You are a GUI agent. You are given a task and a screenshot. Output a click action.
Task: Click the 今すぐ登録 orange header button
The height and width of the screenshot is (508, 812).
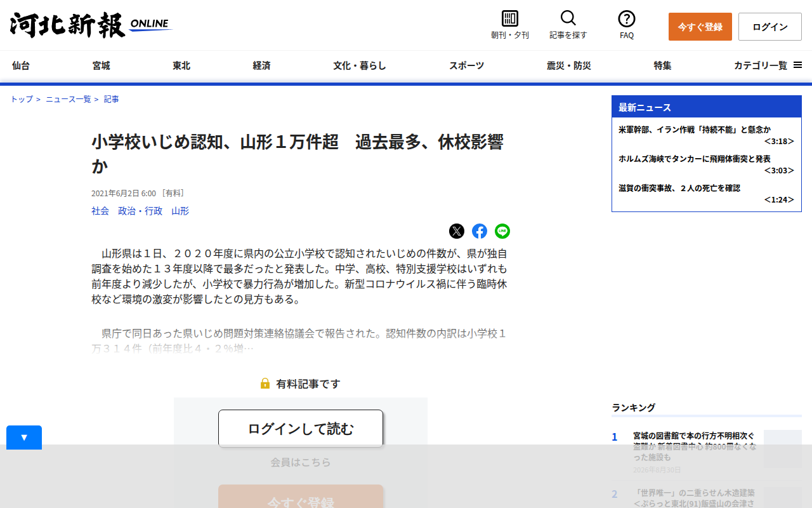(x=700, y=27)
